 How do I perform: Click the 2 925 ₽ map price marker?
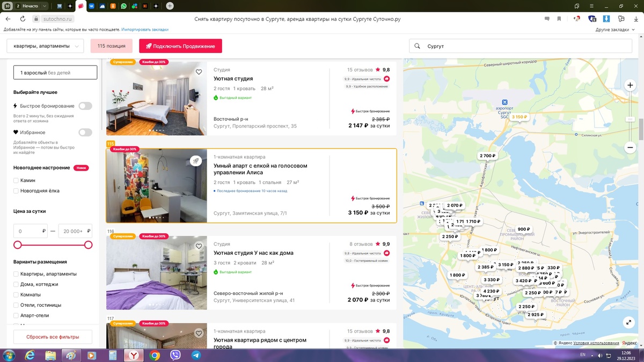(535, 315)
